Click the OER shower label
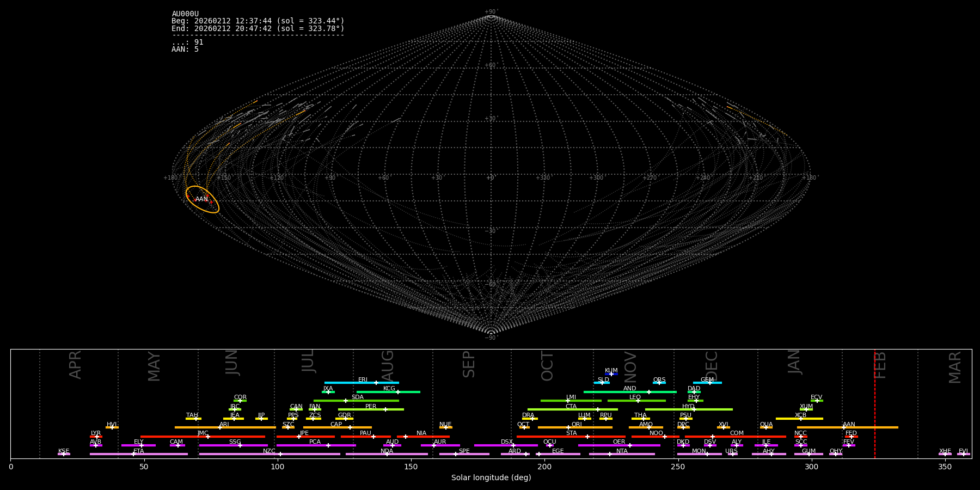The width and height of the screenshot is (980, 490). [x=619, y=442]
